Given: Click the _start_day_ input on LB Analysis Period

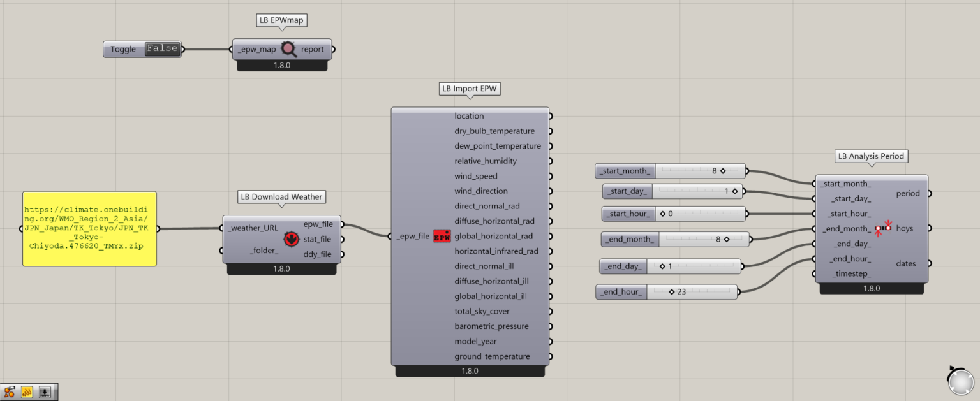Looking at the screenshot, I should (850, 199).
